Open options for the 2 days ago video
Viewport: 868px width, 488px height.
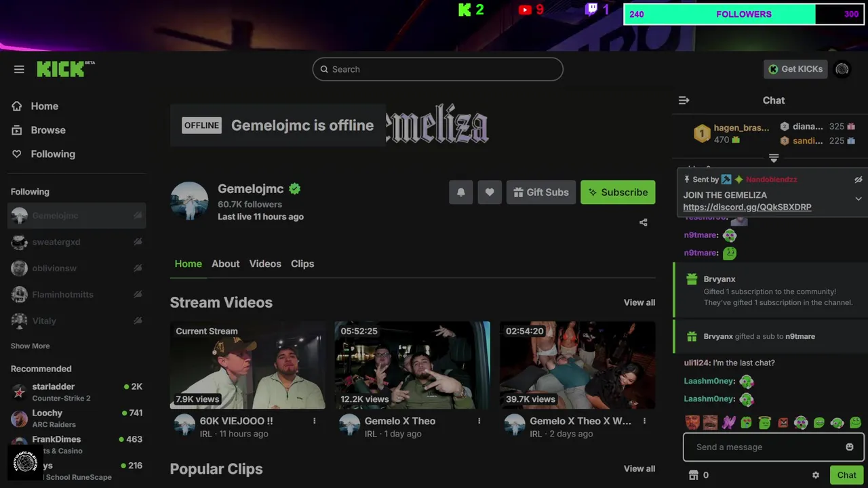tap(644, 421)
